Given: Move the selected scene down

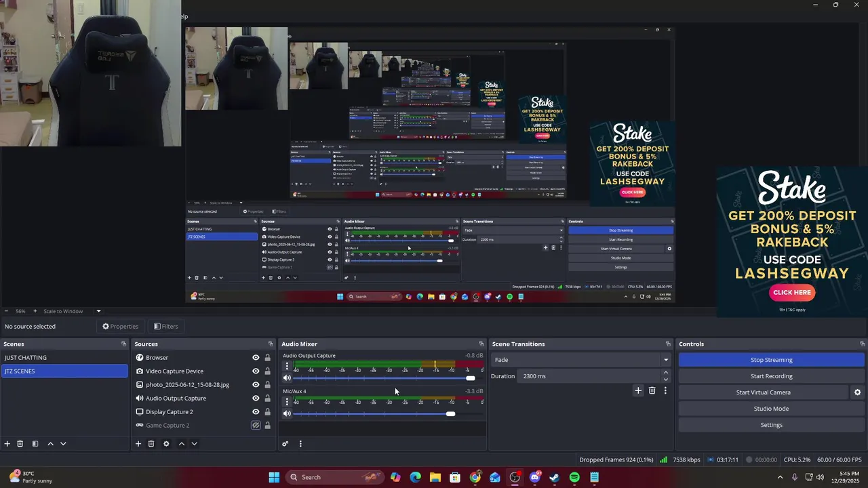Looking at the screenshot, I should 63,444.
